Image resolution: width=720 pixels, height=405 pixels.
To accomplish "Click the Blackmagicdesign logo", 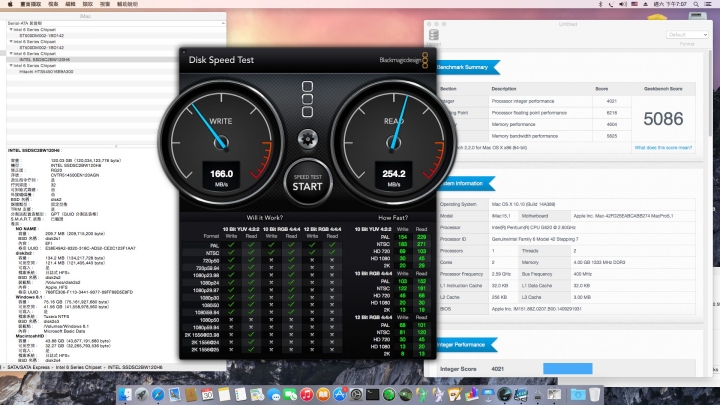I will (404, 60).
